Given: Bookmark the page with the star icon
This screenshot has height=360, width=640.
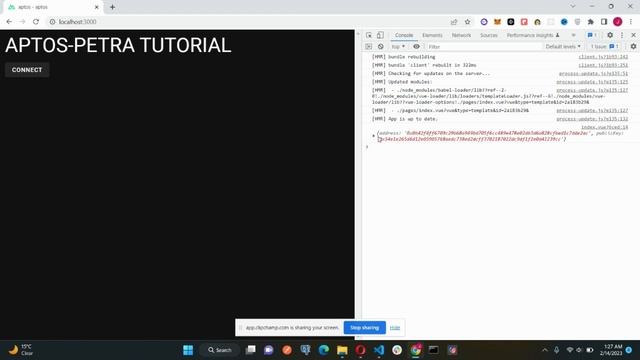Looking at the screenshot, I should coord(467,22).
